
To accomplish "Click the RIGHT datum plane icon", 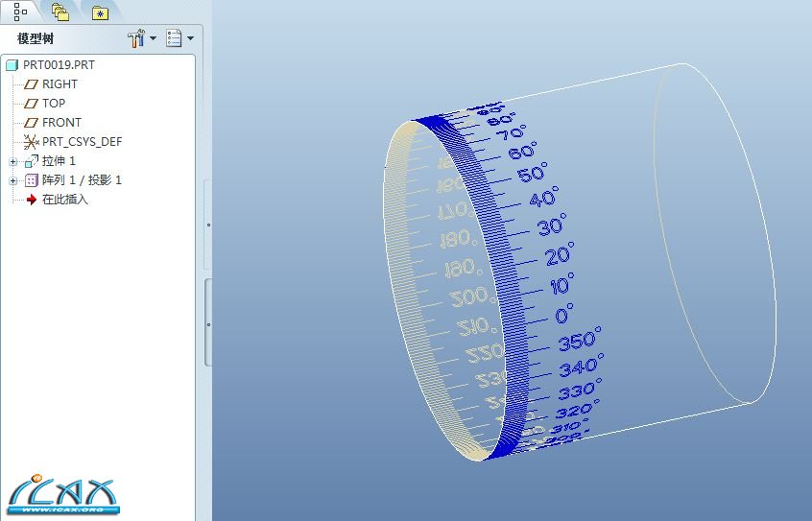I will click(x=32, y=84).
